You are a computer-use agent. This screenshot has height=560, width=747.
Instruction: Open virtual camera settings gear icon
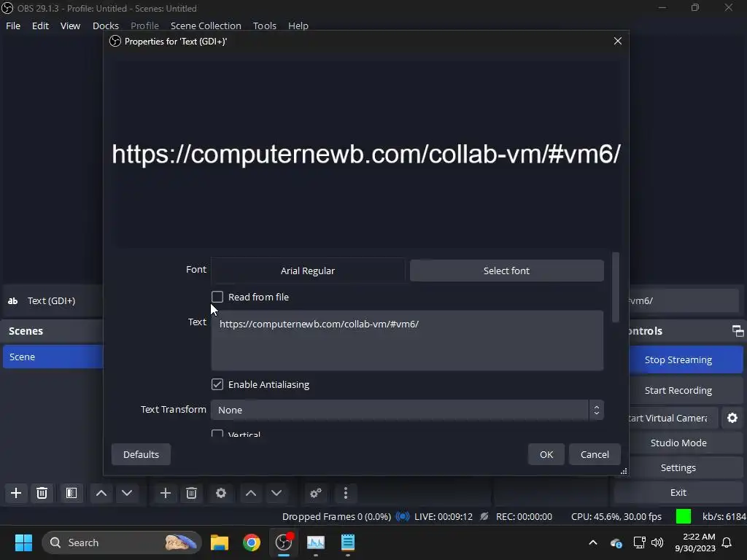tap(732, 418)
